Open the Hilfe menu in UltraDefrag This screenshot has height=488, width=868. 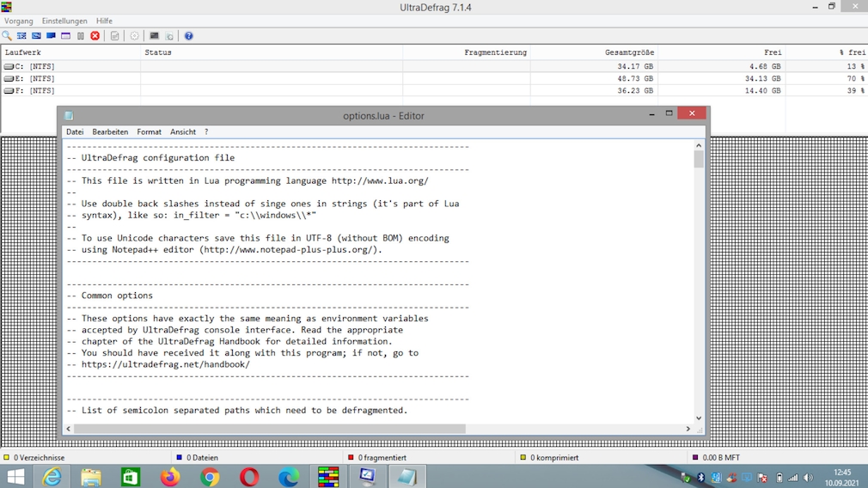pyautogui.click(x=104, y=21)
